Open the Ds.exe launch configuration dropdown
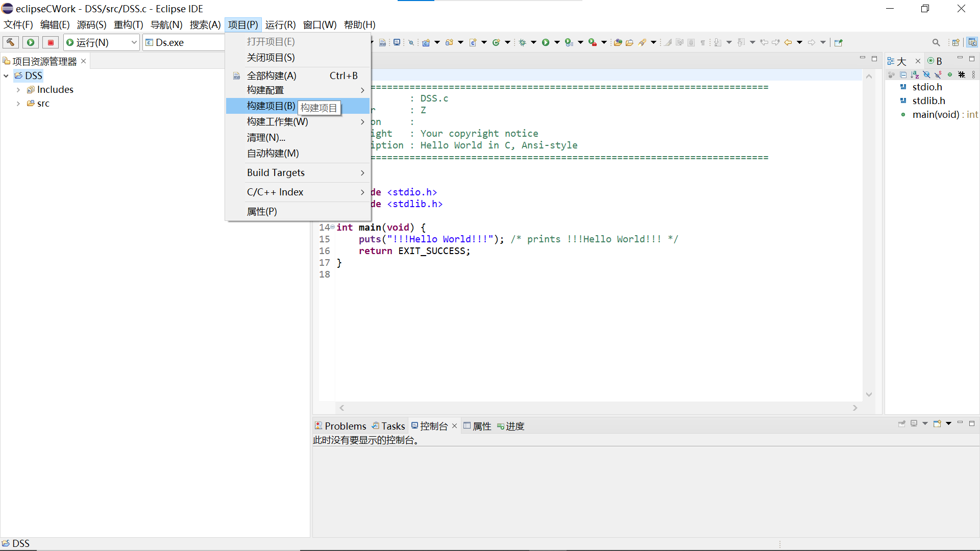The height and width of the screenshot is (551, 980). (218, 42)
